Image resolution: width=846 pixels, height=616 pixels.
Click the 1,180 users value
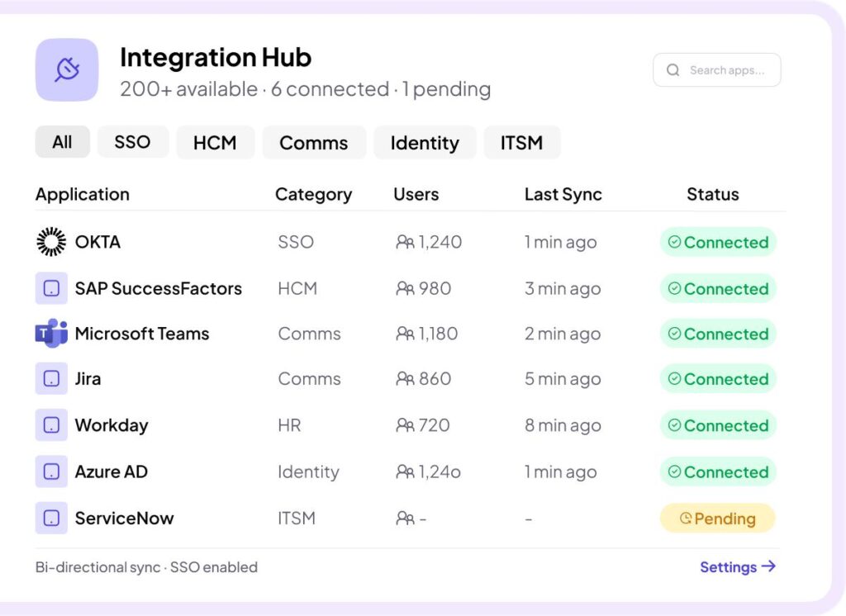pyautogui.click(x=438, y=334)
